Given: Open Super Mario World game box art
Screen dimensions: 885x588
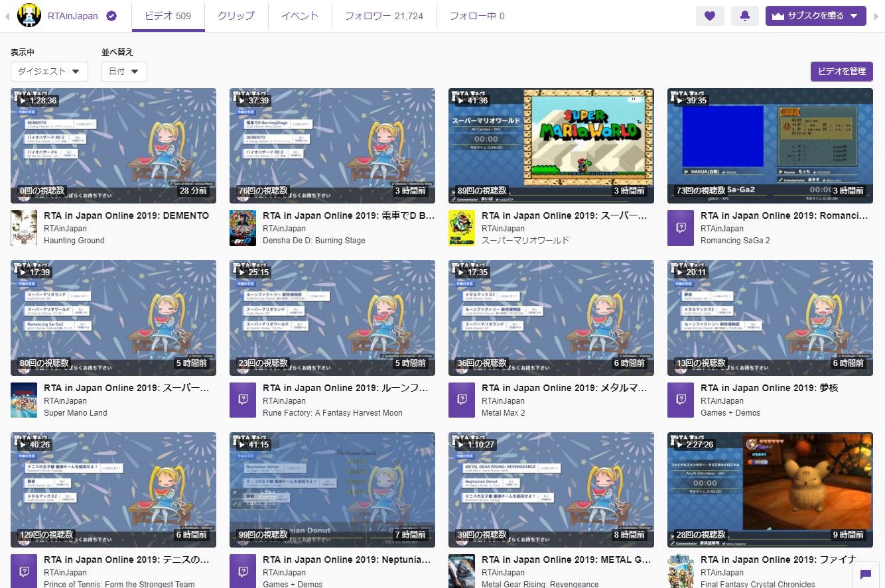Looking at the screenshot, I should point(462,228).
